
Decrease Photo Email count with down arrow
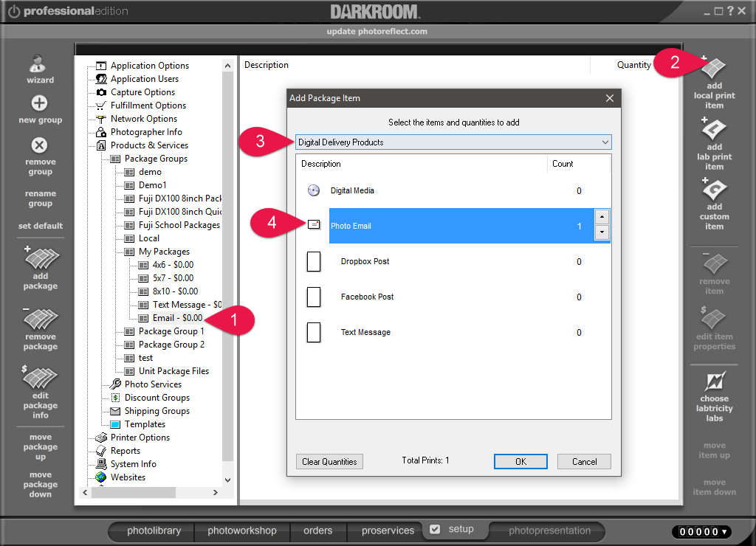pos(602,232)
